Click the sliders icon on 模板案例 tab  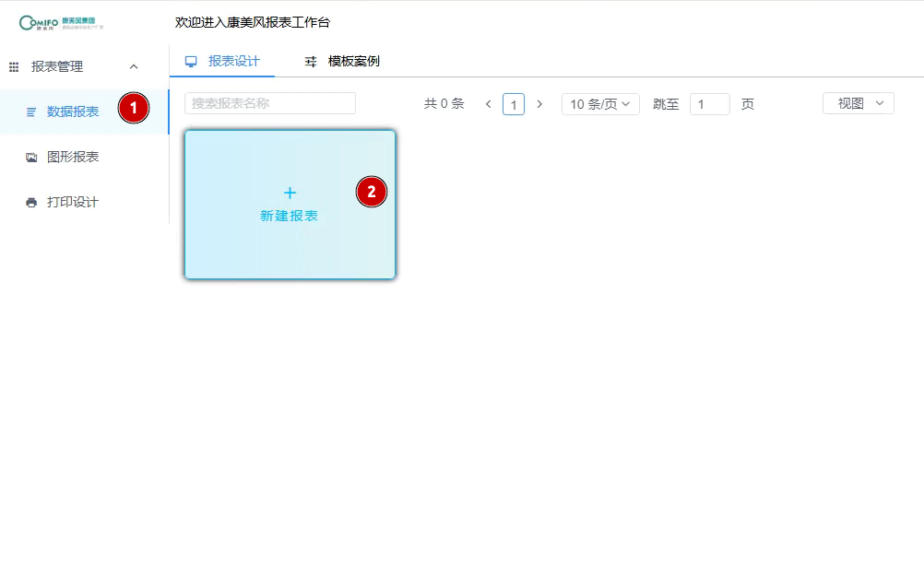[311, 62]
